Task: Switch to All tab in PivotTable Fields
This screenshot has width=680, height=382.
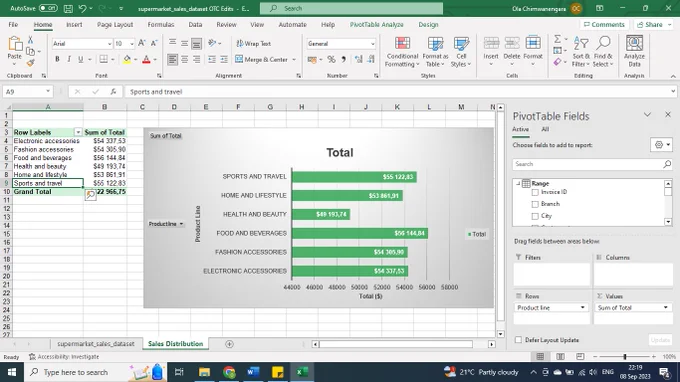Action: (x=545, y=129)
